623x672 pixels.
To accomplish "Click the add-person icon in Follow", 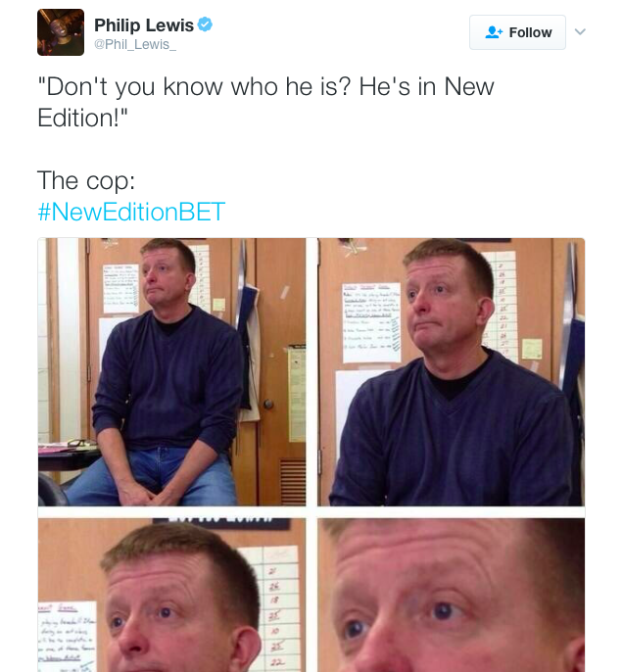I will point(494,32).
